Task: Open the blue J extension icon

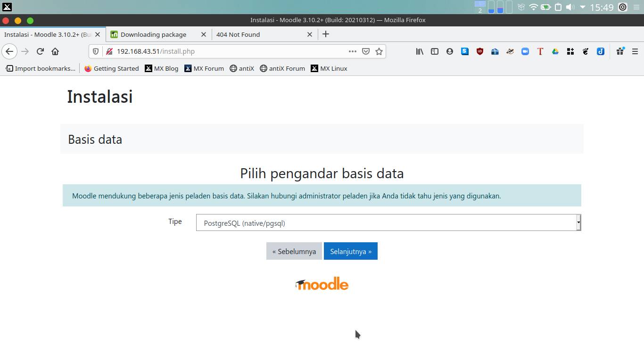Action: (601, 51)
